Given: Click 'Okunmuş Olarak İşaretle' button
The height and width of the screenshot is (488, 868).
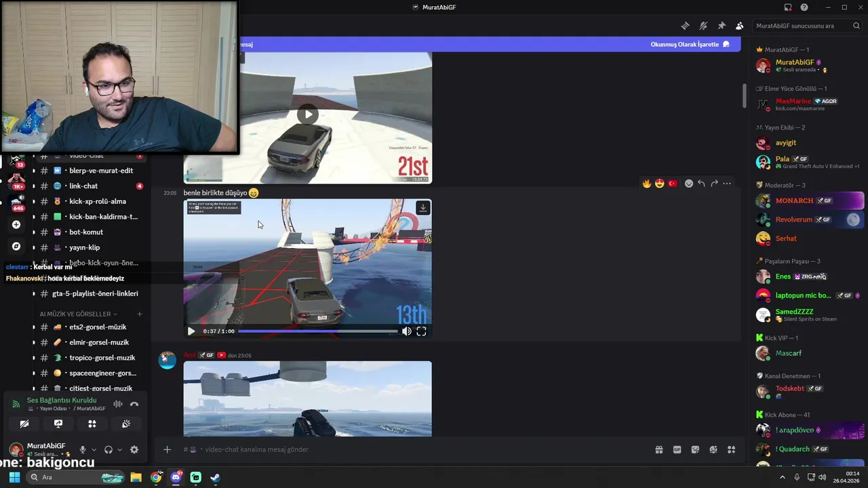Looking at the screenshot, I should 690,44.
